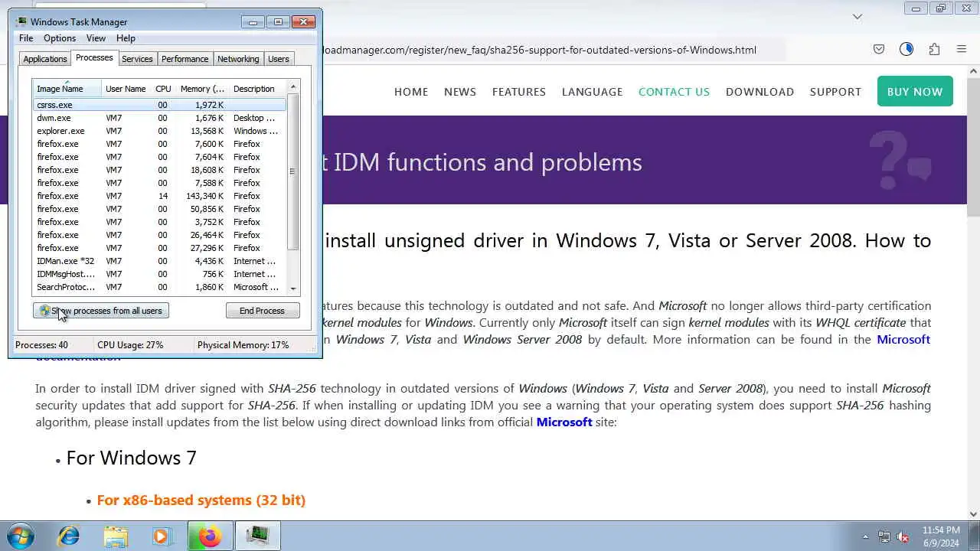Screen dimensions: 980x551
Task: Sort processes by Image Name column
Action: [67, 89]
